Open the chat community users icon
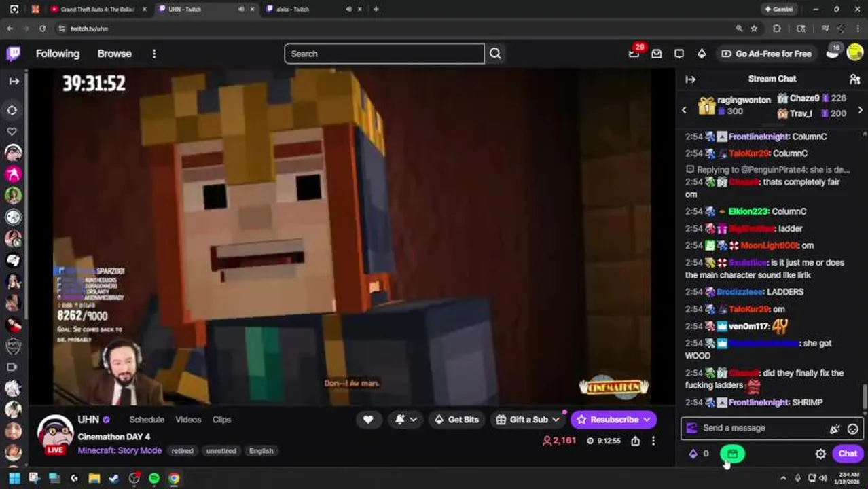The image size is (868, 489). [x=855, y=79]
